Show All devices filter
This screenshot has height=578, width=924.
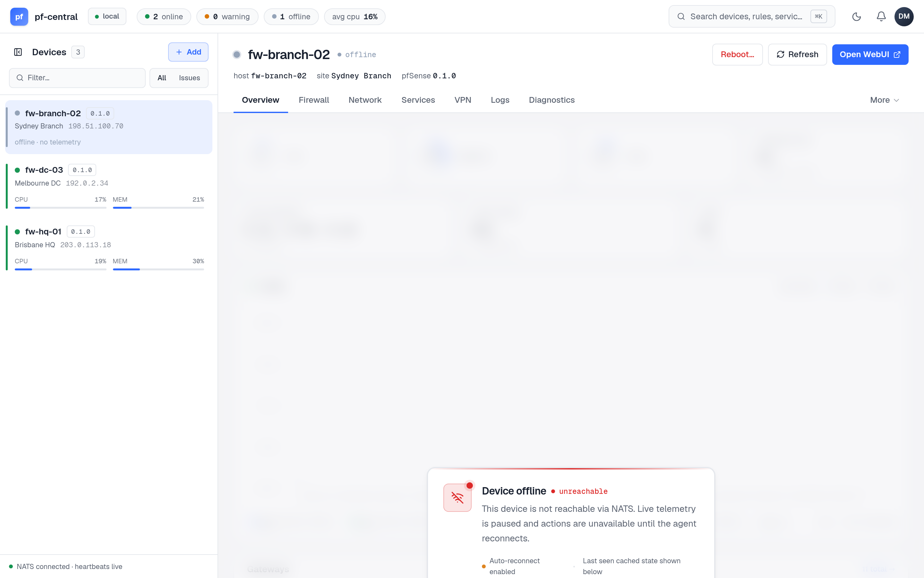point(162,78)
